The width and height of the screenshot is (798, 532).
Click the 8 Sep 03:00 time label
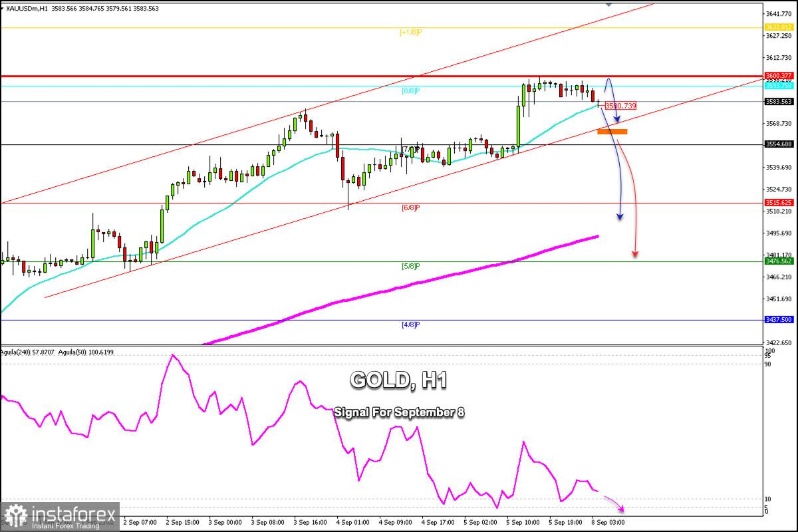[608, 522]
